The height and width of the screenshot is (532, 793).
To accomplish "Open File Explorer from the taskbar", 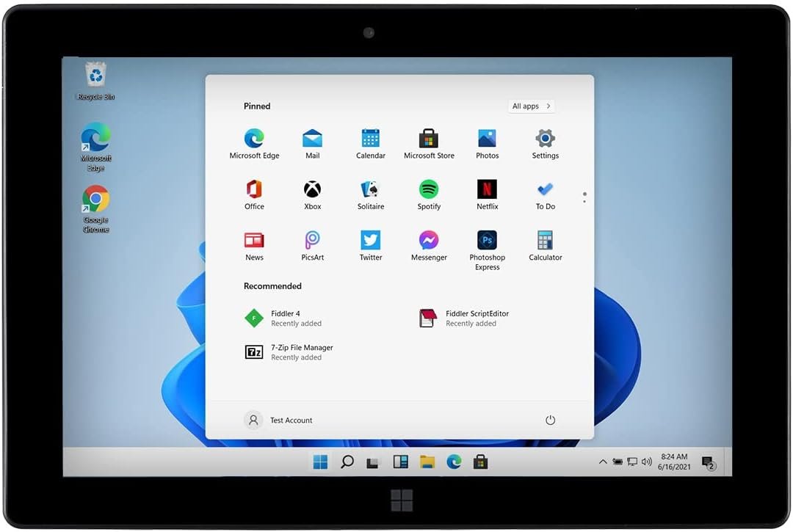I will pyautogui.click(x=427, y=462).
